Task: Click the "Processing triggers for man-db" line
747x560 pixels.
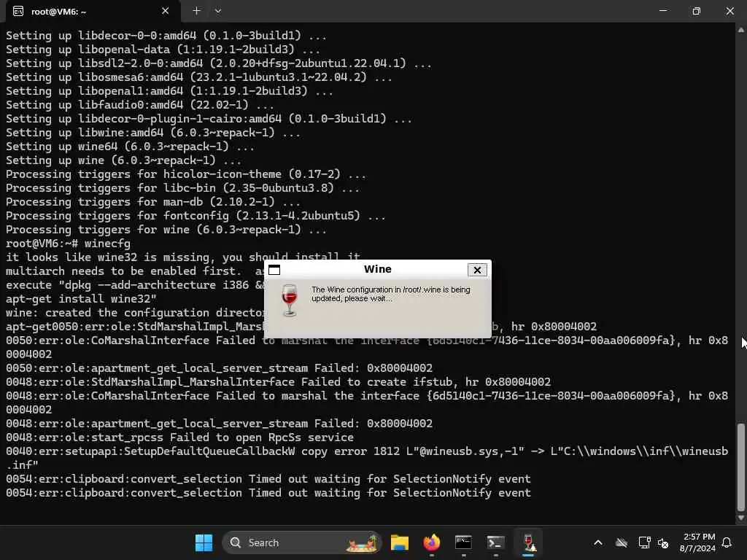Action: tap(153, 202)
